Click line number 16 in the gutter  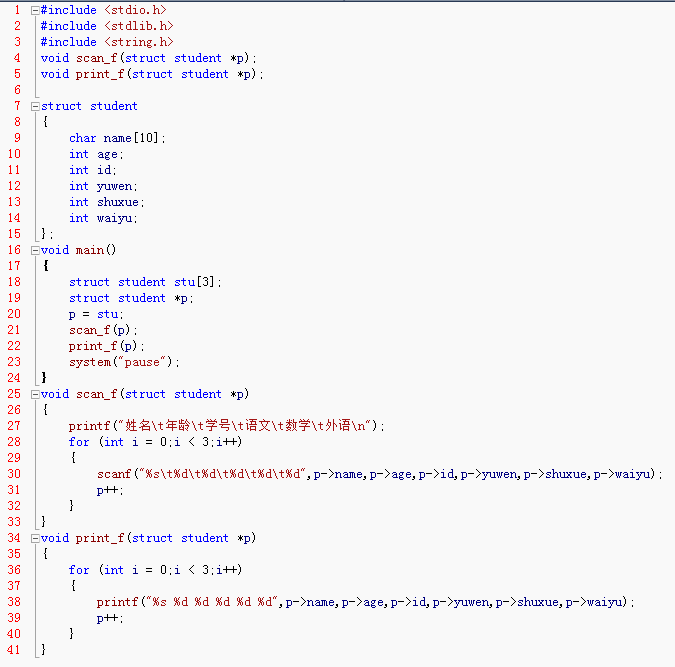(x=14, y=250)
